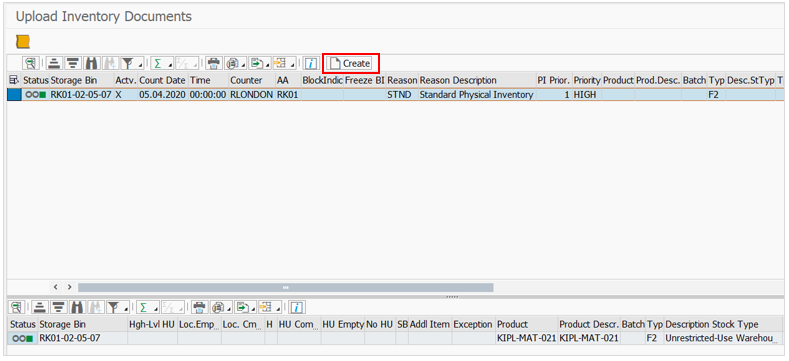Open the Export dropdown in upper toolbar

(x=259, y=63)
